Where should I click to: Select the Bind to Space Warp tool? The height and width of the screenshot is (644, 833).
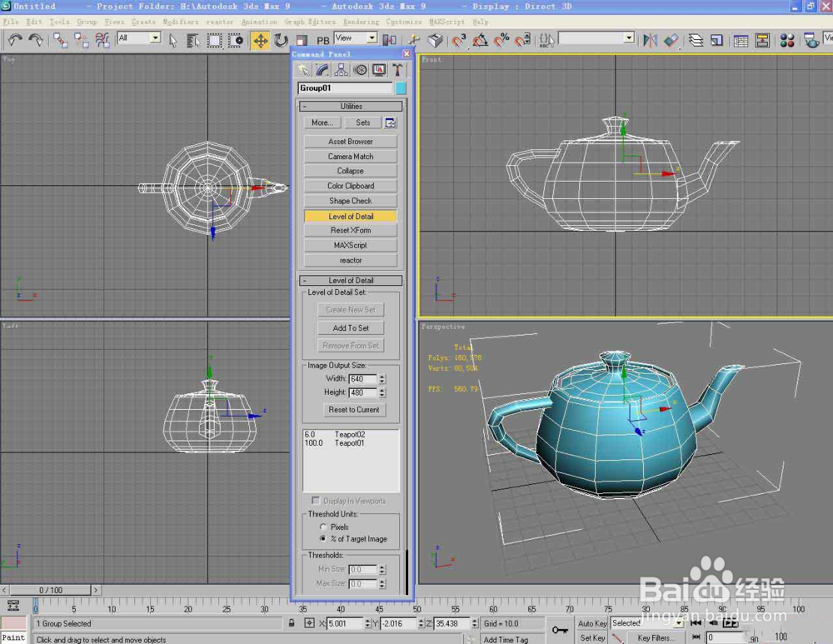pos(102,40)
